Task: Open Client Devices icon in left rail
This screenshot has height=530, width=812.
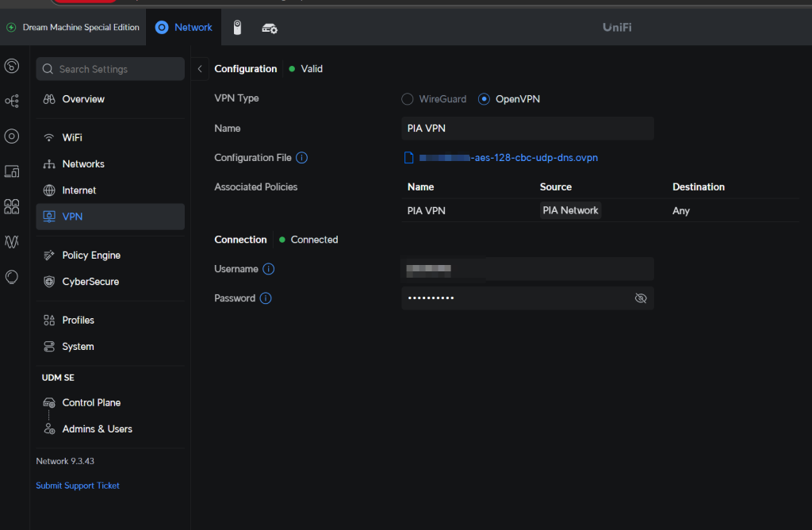Action: coord(12,171)
